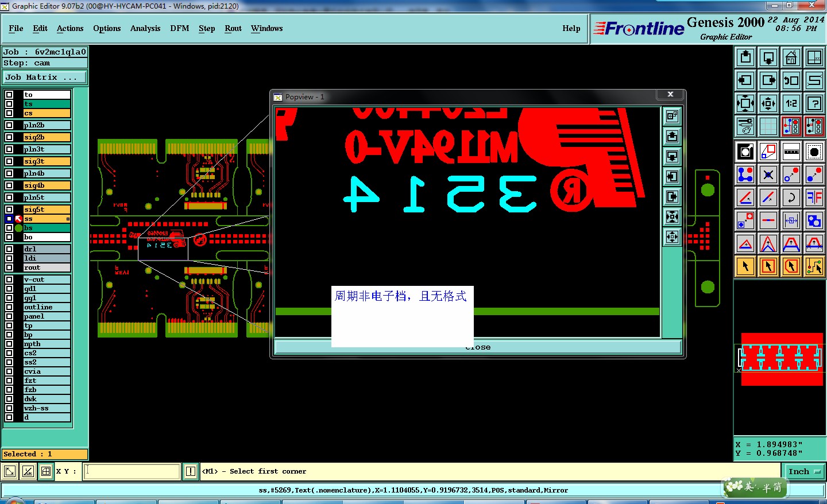Viewport: 827px width, 504px height.
Task: Click the pan up icon in the right toolbar
Action: [745, 57]
